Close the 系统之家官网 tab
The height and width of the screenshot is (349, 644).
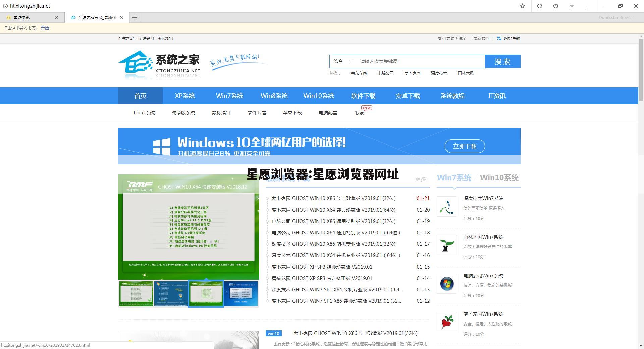tap(121, 17)
